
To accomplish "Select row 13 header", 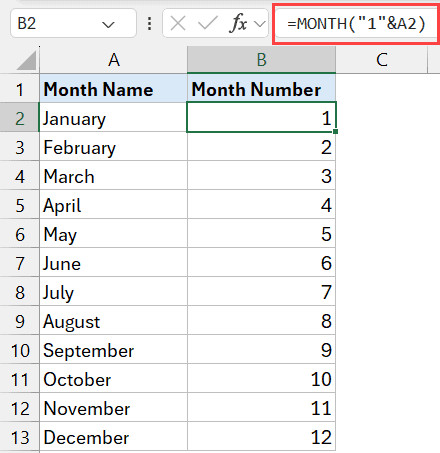I will (19, 436).
